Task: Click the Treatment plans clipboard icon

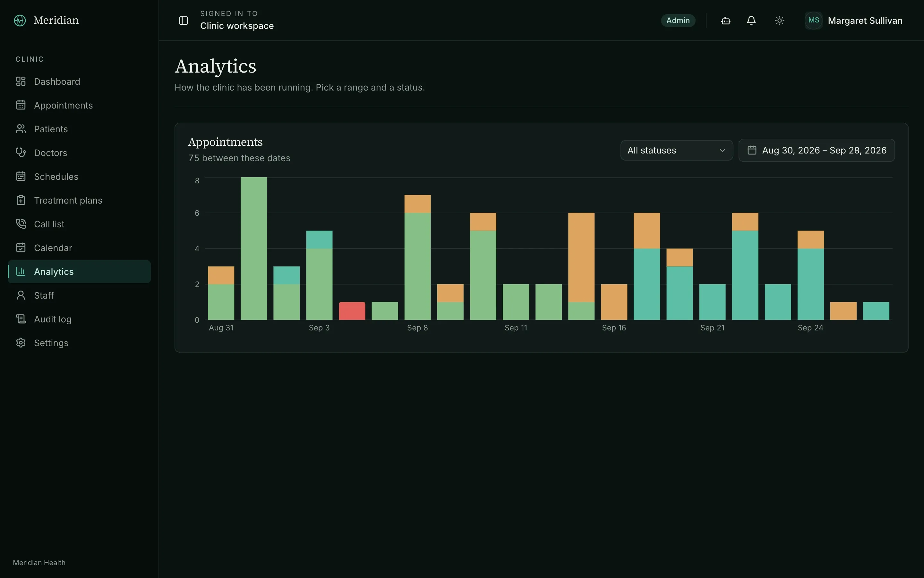Action: tap(21, 200)
